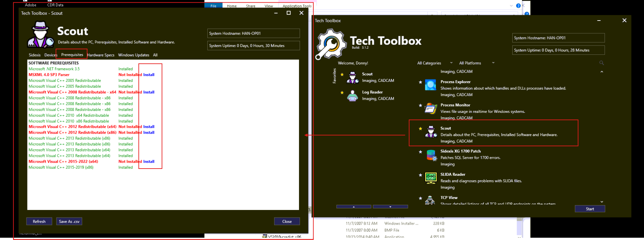Open Scout from the Favorites list icon

tap(352, 77)
